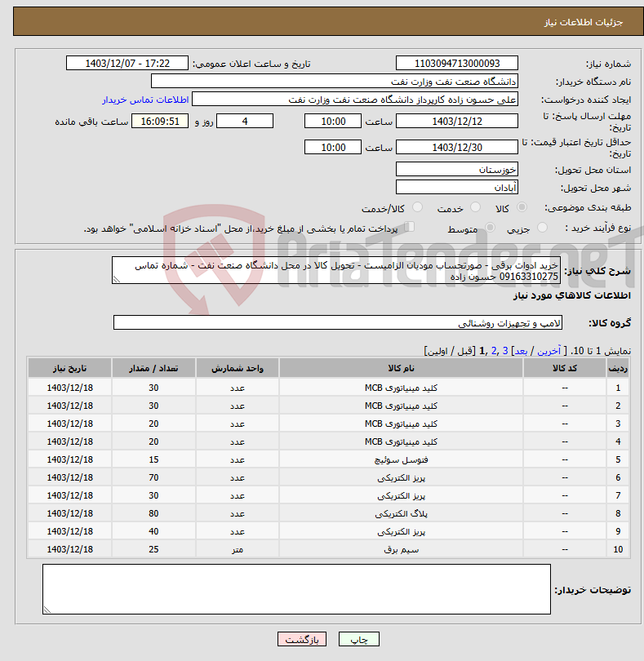Click the شهر محل تحویل آبادان field

click(x=457, y=187)
